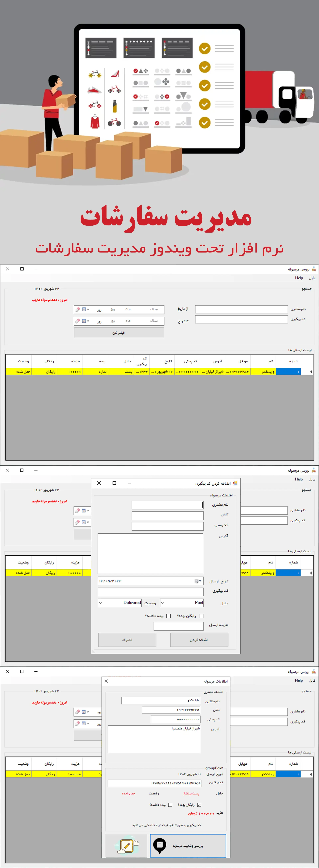Open فایل menu in window behind add tracking dialog
Screen dimensions: 319x868
pos(312,479)
